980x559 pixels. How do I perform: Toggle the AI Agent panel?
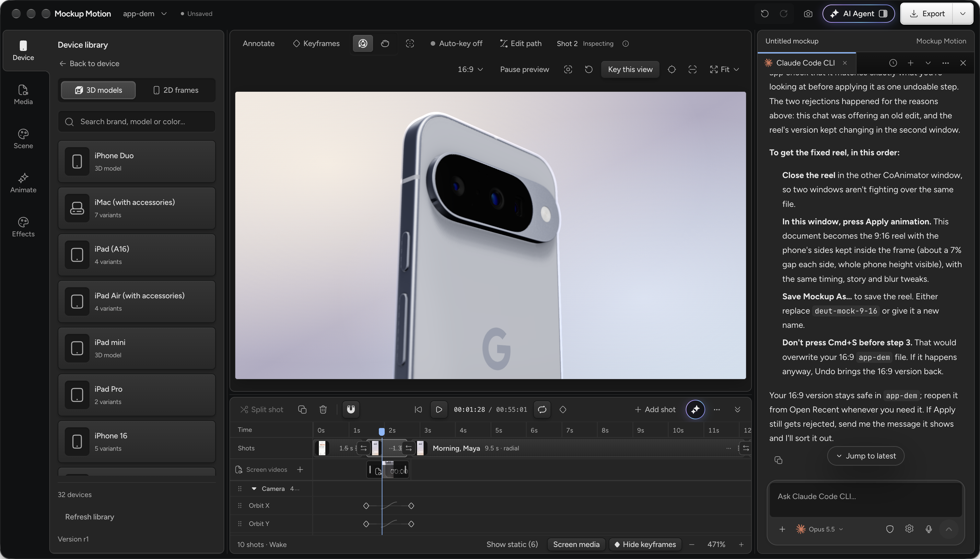[859, 14]
